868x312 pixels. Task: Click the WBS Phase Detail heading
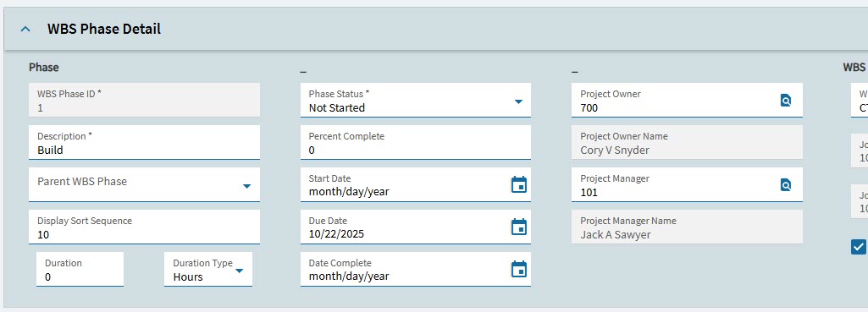(x=104, y=30)
